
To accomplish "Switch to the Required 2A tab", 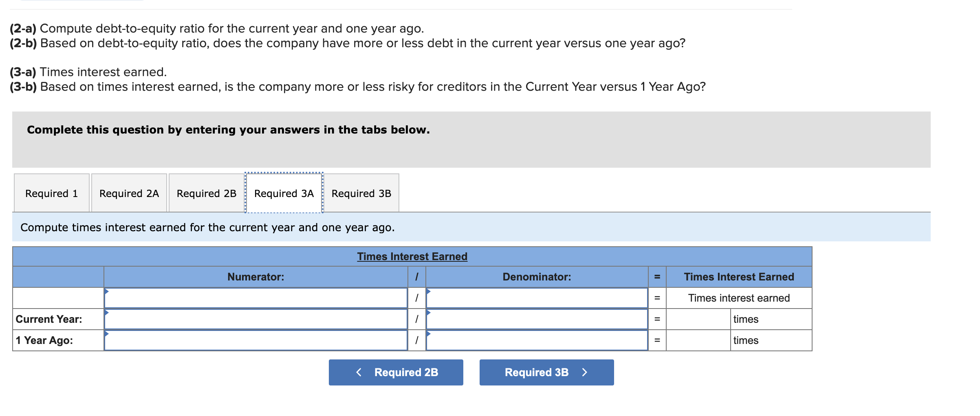I will click(129, 193).
